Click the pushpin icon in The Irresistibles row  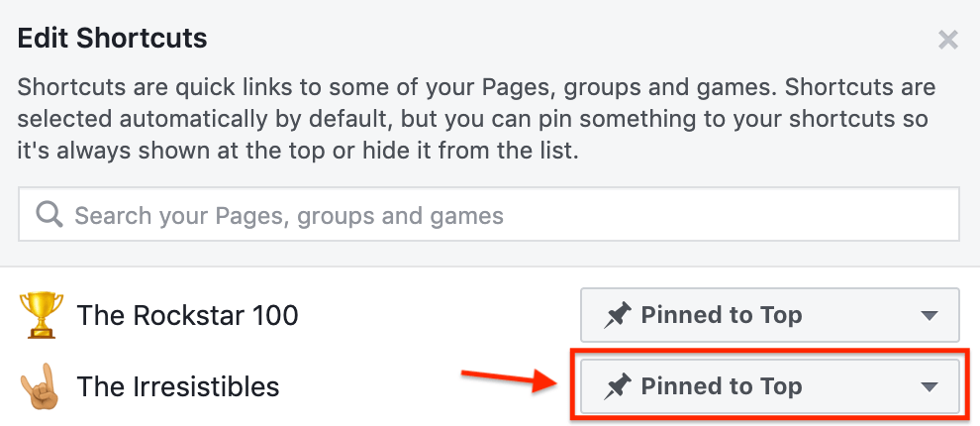pyautogui.click(x=618, y=386)
